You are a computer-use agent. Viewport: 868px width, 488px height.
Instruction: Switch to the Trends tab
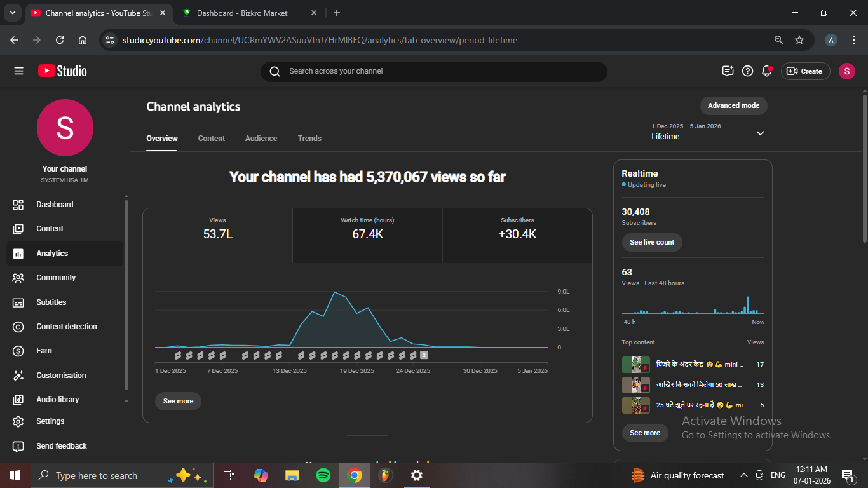click(309, 139)
